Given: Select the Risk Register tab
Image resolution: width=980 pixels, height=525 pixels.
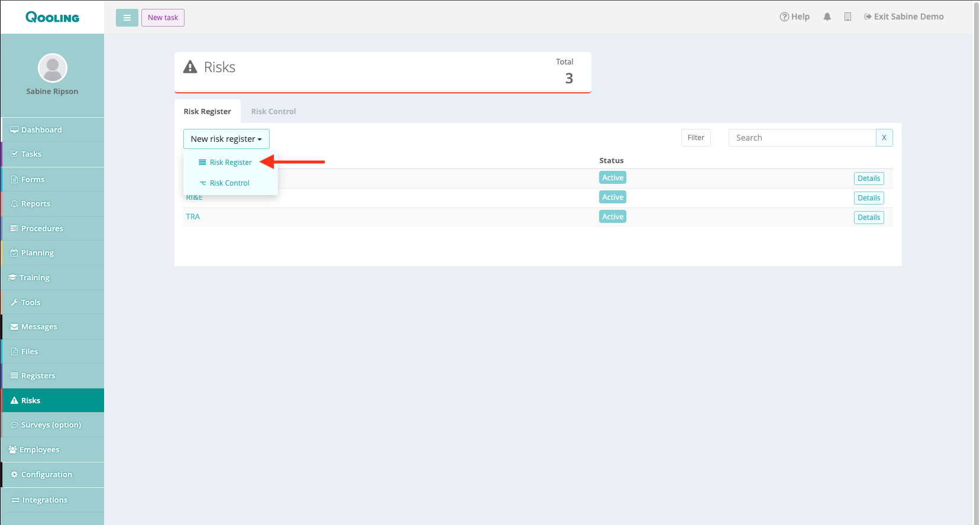Looking at the screenshot, I should (x=208, y=111).
